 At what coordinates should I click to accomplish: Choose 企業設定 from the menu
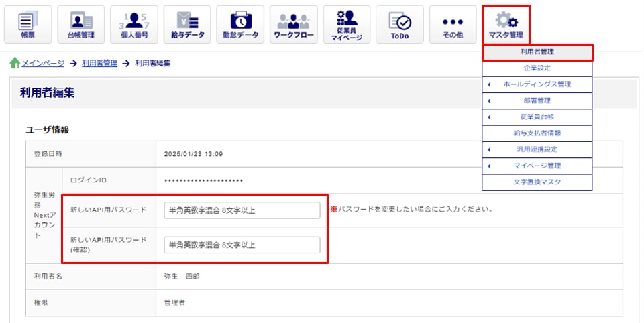click(x=537, y=68)
